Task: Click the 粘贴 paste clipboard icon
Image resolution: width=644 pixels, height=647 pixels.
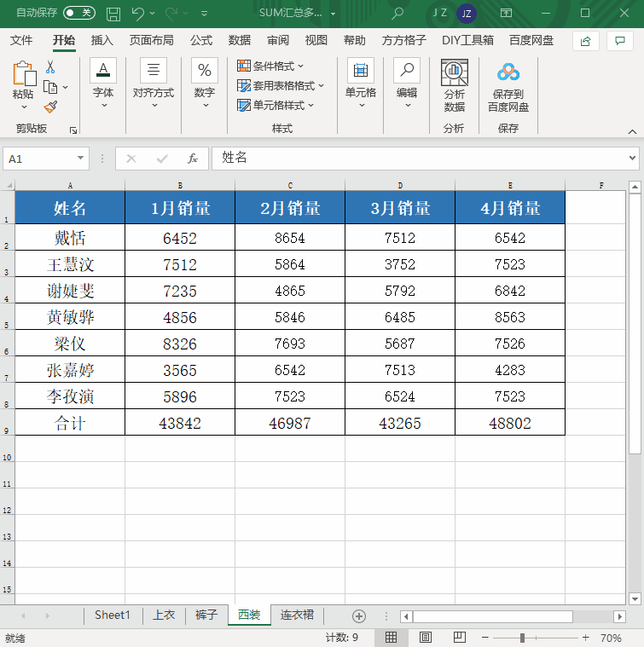Action: (x=24, y=74)
